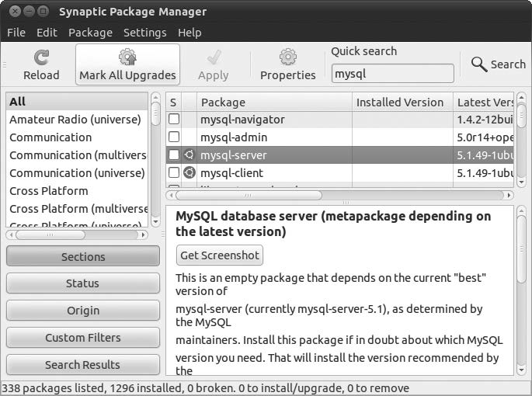Select Amateur Radio (universe) section
The height and width of the screenshot is (396, 532).
[x=77, y=120]
